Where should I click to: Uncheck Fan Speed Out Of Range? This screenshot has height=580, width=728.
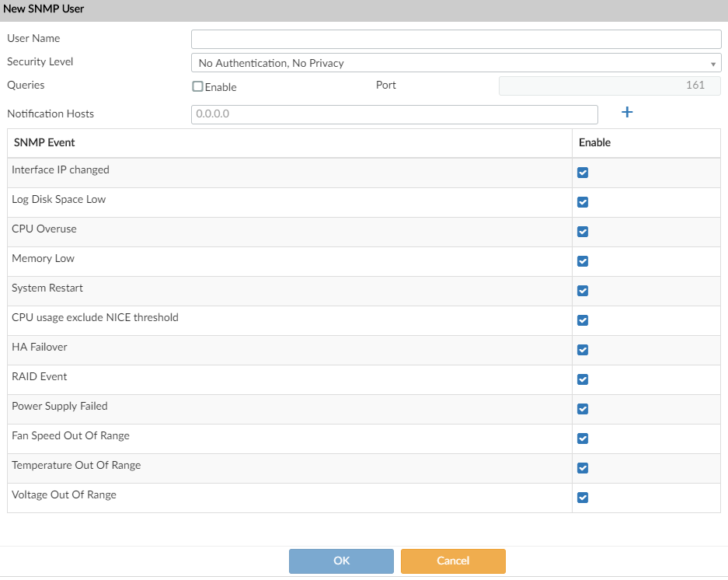pos(583,438)
